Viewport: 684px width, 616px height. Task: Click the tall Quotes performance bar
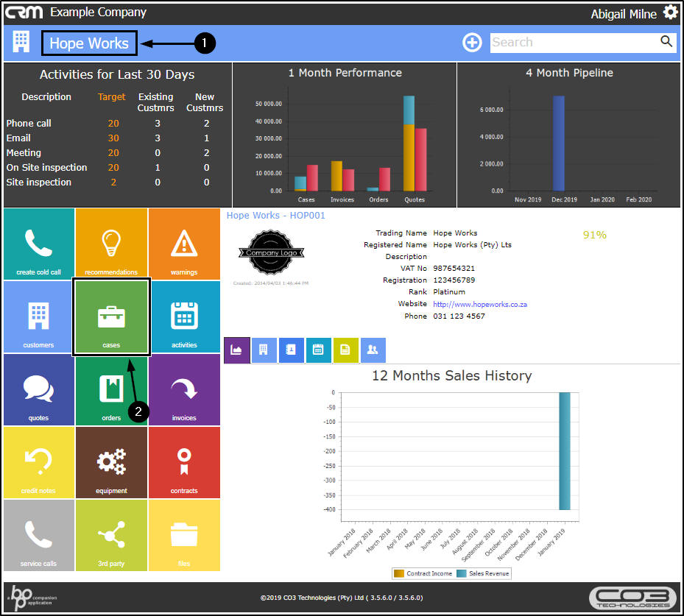point(409,144)
